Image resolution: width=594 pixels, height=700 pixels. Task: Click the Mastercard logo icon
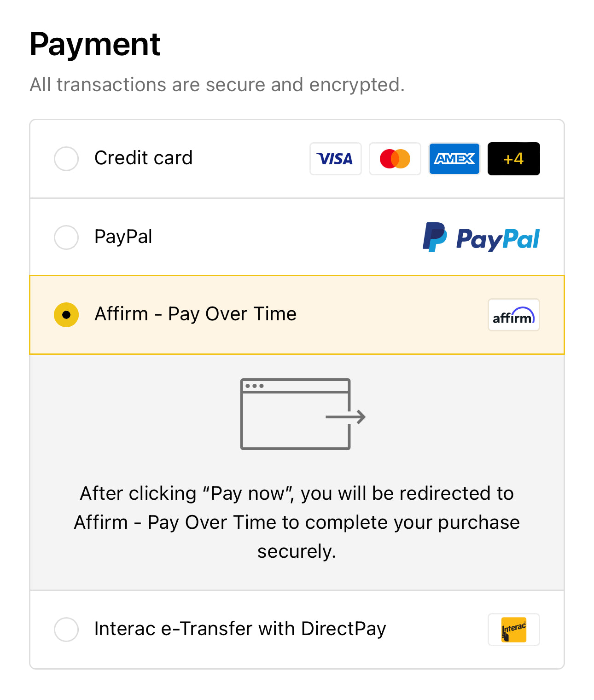coord(395,159)
